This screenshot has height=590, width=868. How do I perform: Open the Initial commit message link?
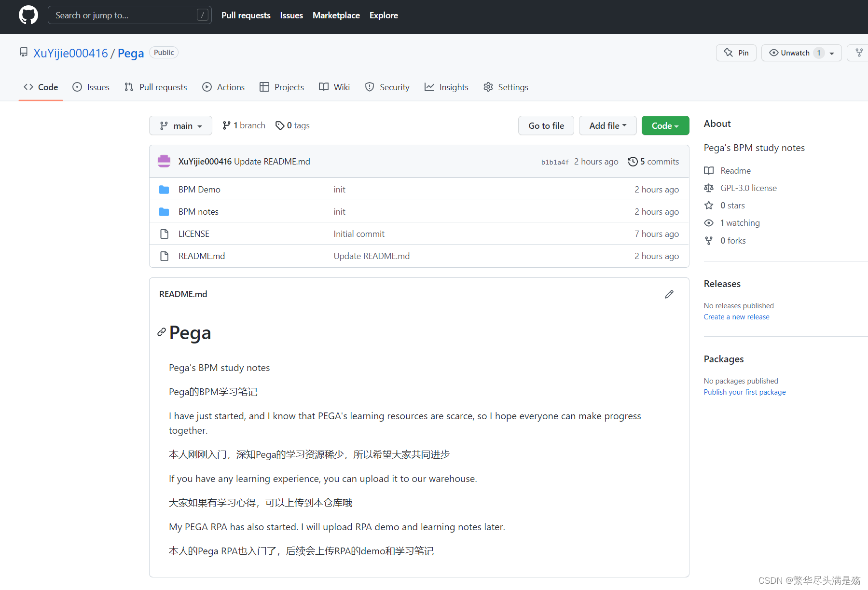click(359, 234)
